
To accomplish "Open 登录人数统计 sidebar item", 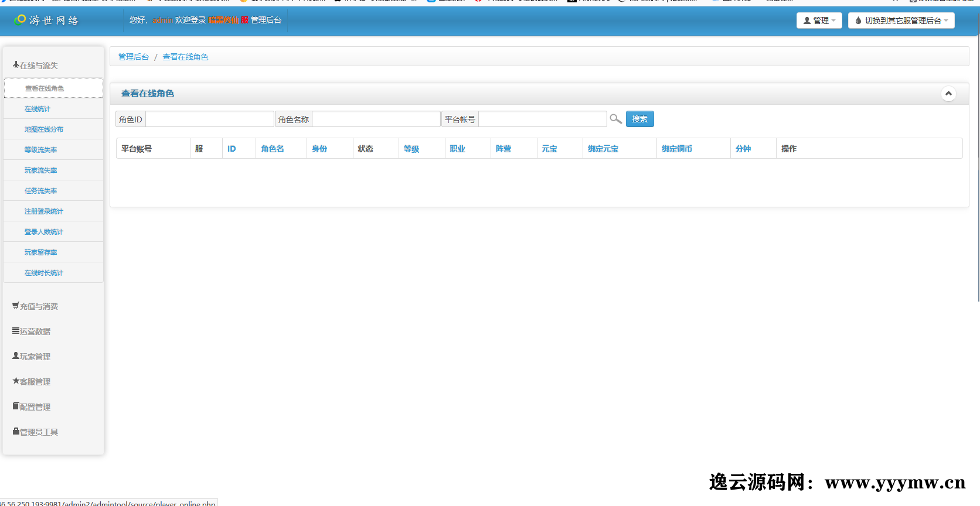I will [53, 232].
